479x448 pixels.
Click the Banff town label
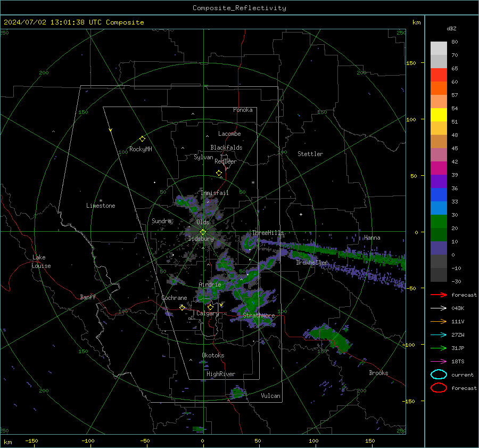[88, 297]
